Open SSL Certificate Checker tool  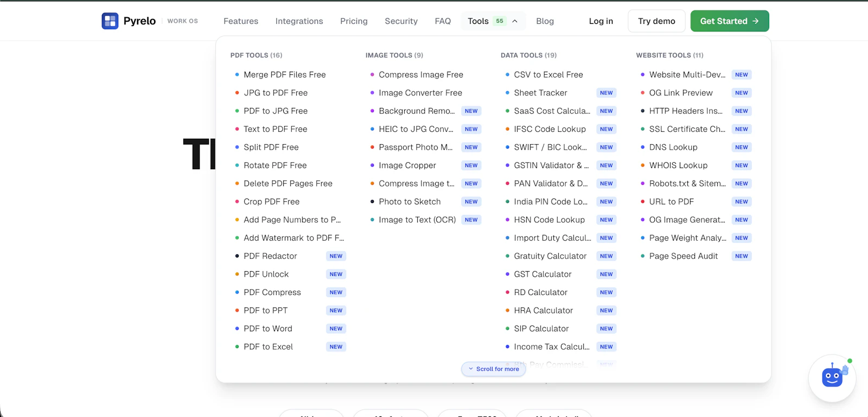point(687,129)
